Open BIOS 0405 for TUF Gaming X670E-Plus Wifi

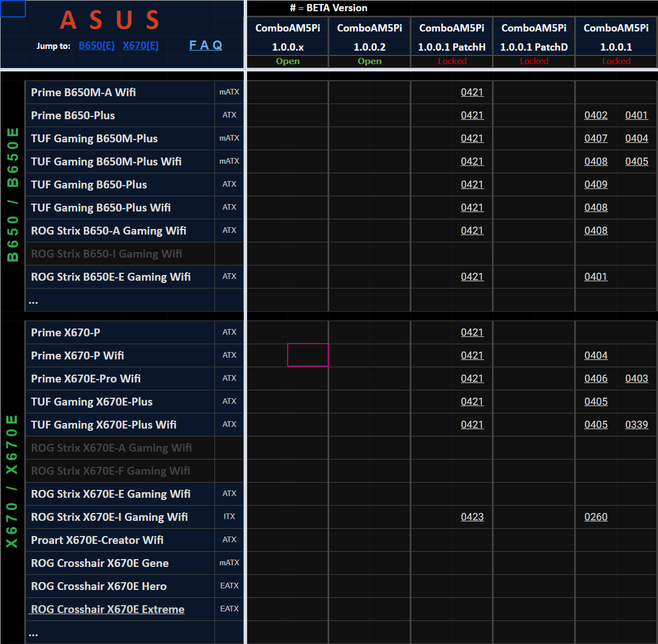[596, 425]
